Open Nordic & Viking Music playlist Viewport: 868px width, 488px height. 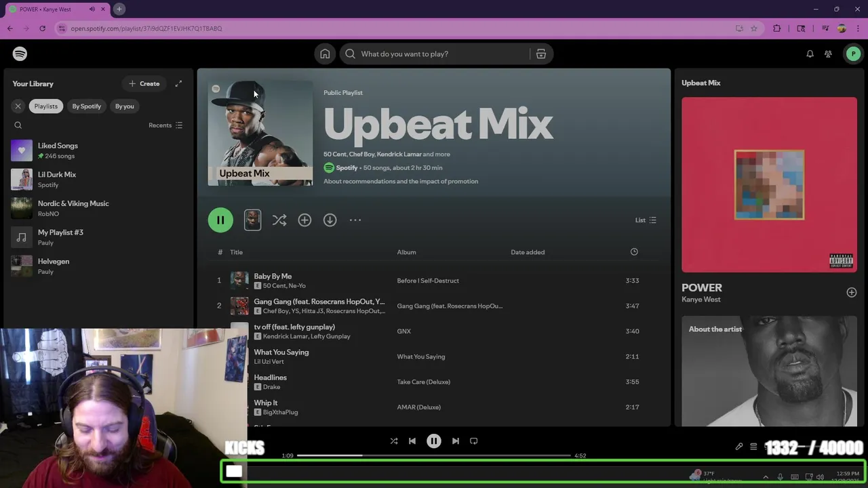(98, 208)
